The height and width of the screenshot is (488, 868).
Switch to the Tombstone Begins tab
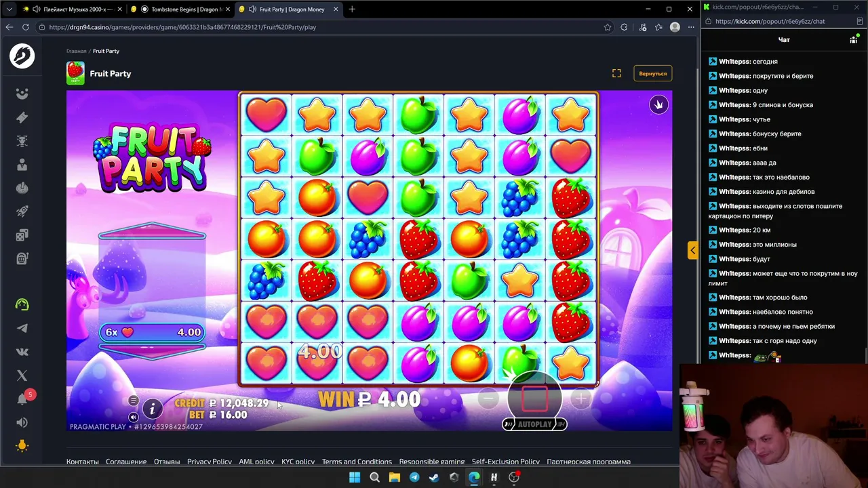click(x=181, y=9)
